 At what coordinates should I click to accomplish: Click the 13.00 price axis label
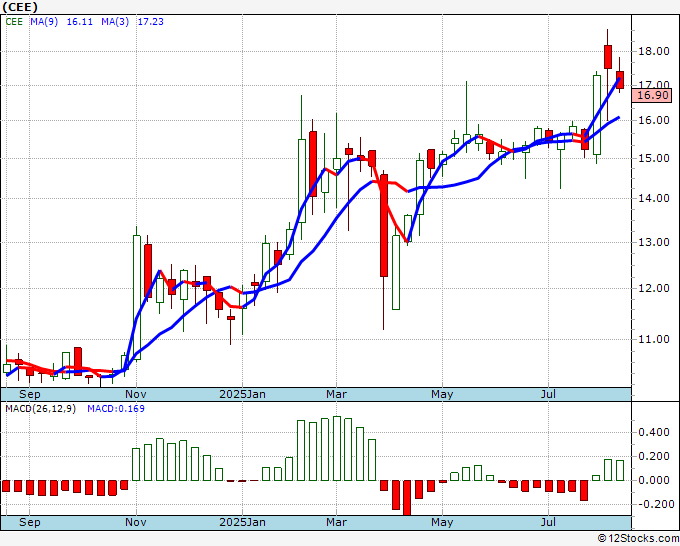coord(654,242)
